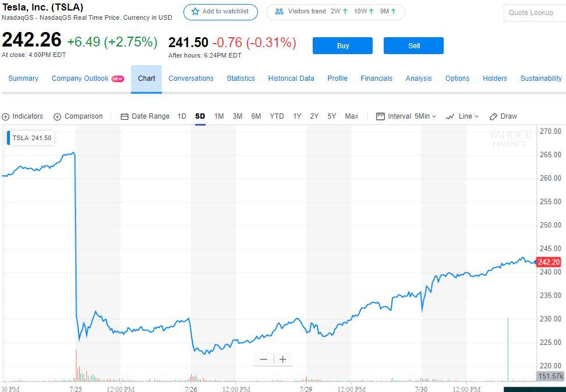Select the YTD range

277,116
